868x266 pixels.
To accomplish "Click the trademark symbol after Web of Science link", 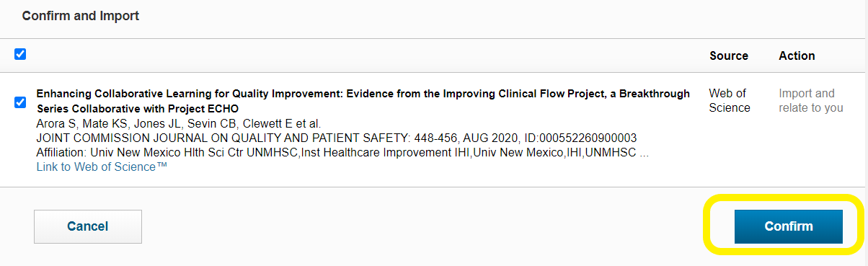I will click(162, 165).
